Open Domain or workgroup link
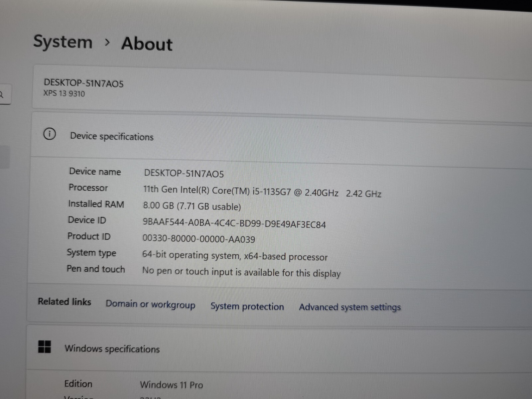This screenshot has height=399, width=532. click(x=151, y=304)
